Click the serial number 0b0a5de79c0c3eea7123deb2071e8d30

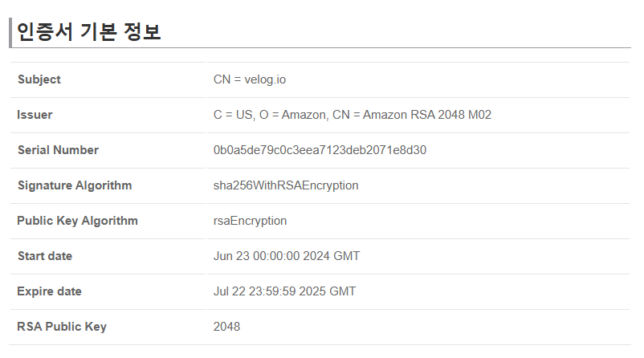(320, 150)
